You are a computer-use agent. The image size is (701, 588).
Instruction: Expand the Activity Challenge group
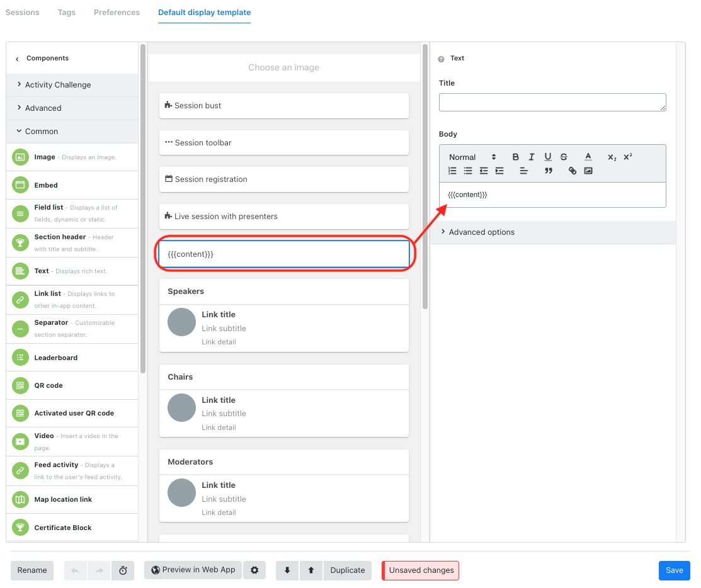point(72,85)
